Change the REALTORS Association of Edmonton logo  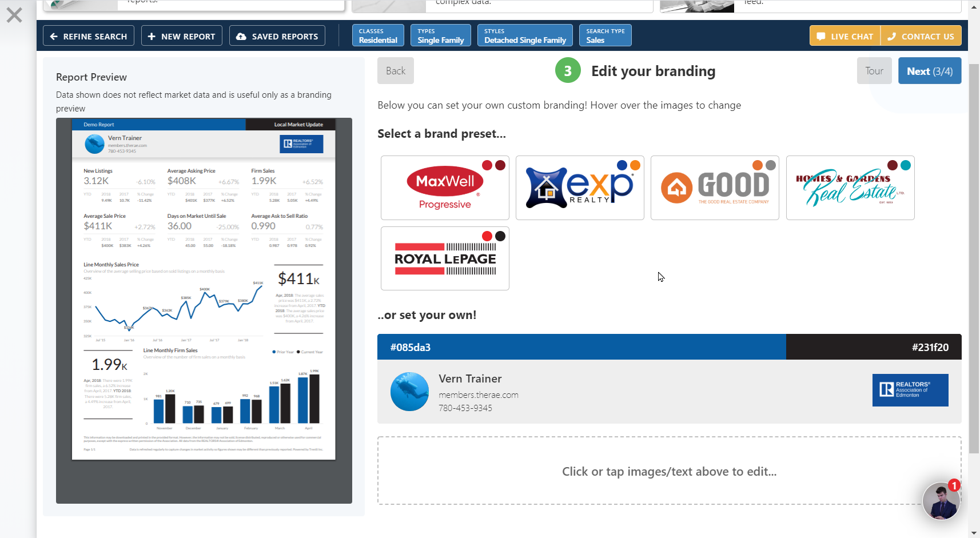(910, 390)
